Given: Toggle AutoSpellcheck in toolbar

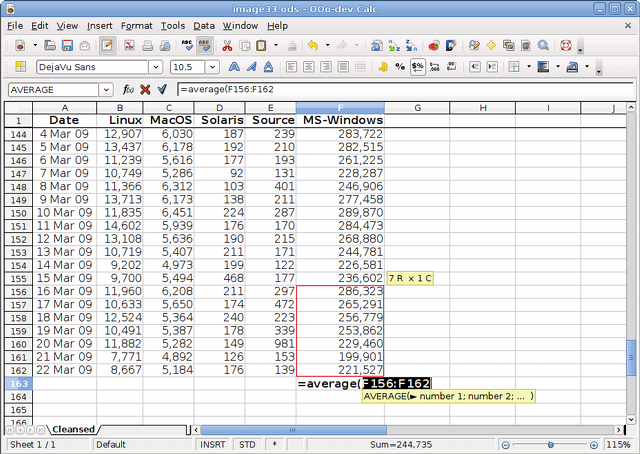Looking at the screenshot, I should (205, 45).
